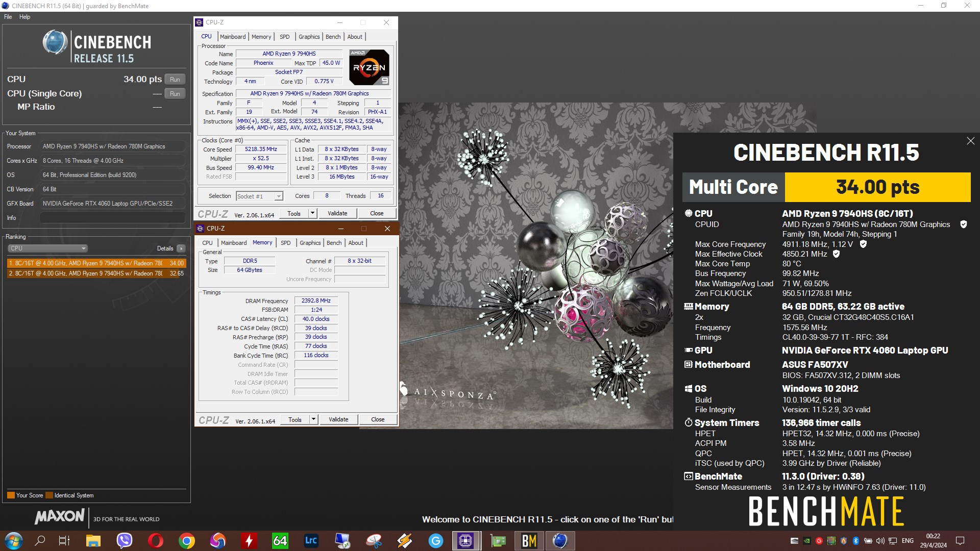Switch to Cinebench taskbar button
The width and height of the screenshot is (980, 551).
pos(560,541)
